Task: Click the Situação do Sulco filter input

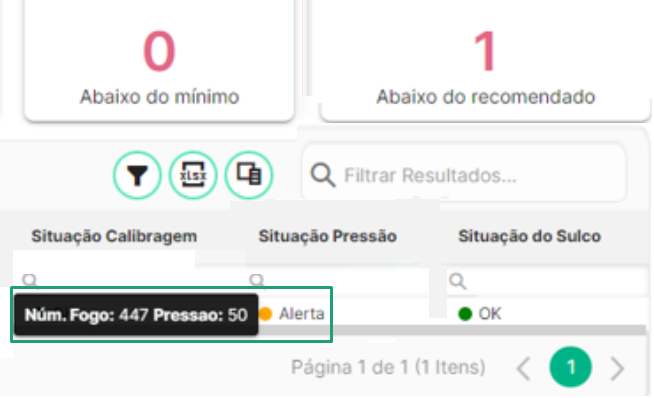Action: coord(557,282)
